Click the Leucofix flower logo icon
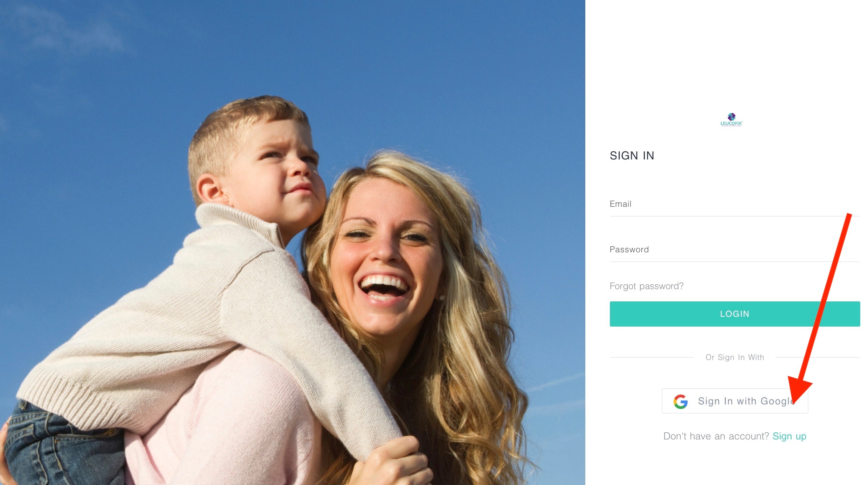868x485 pixels. click(x=731, y=117)
